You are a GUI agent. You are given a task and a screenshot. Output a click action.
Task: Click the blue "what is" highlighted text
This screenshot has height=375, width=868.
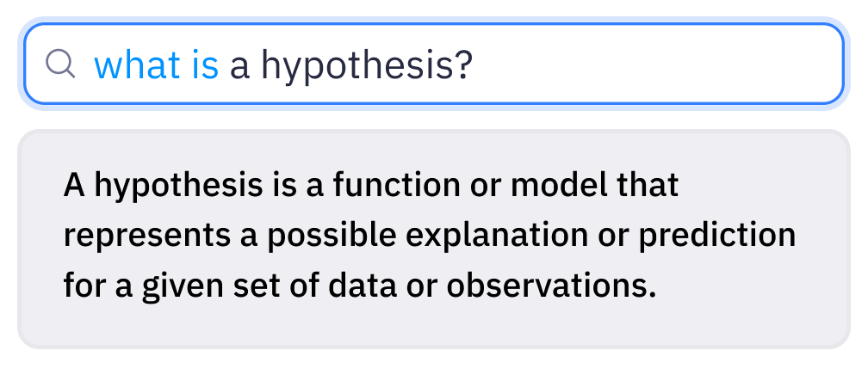coord(156,65)
